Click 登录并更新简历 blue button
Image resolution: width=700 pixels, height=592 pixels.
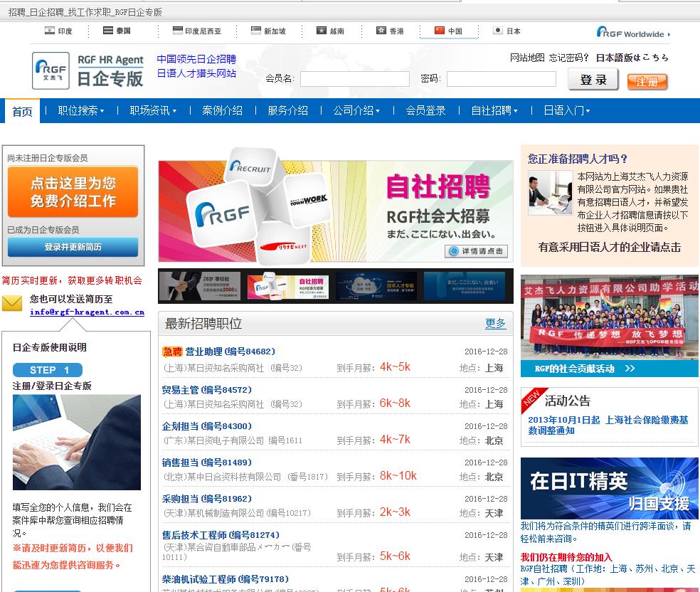(x=73, y=247)
